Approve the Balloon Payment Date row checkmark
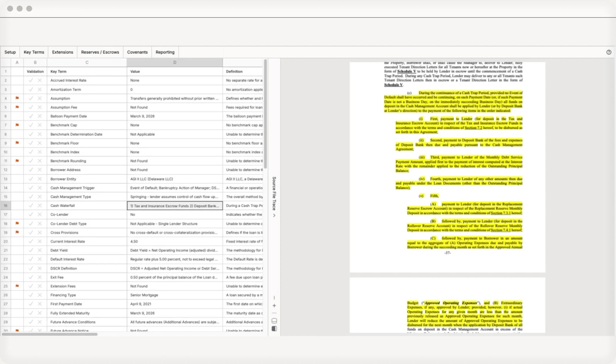Image resolution: width=616 pixels, height=364 pixels. (x=31, y=116)
